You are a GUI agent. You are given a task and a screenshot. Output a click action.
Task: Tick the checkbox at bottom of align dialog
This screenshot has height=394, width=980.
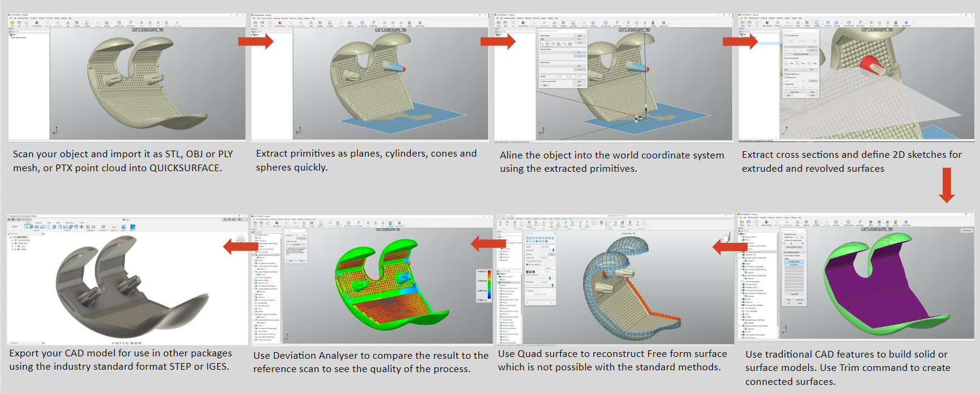(x=541, y=81)
